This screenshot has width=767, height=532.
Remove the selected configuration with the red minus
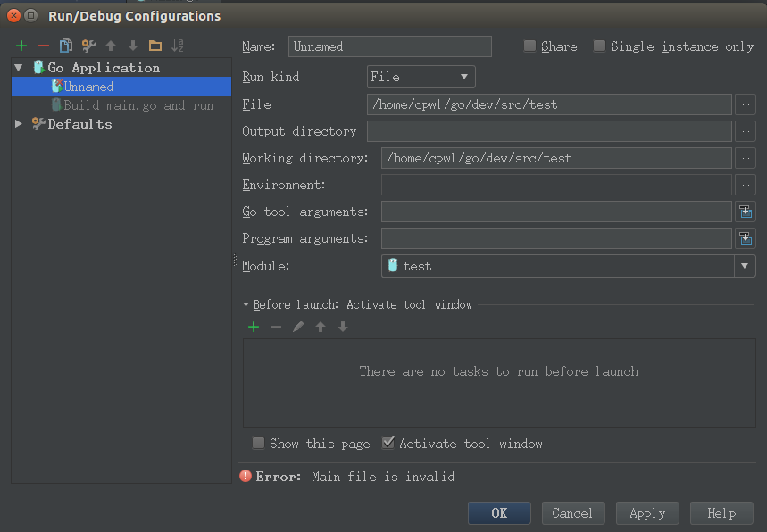click(44, 46)
